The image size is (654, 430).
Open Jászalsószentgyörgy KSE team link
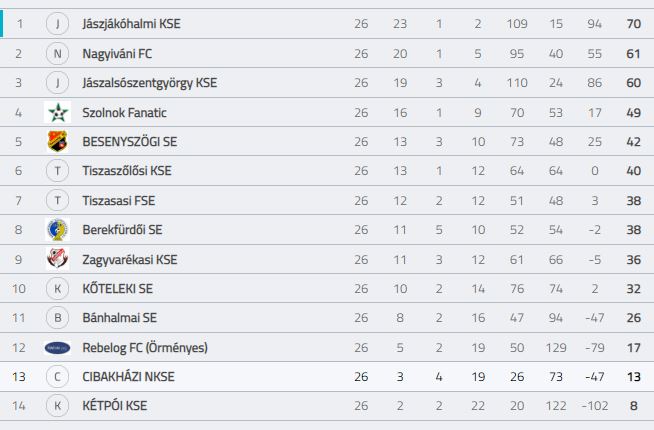click(150, 83)
